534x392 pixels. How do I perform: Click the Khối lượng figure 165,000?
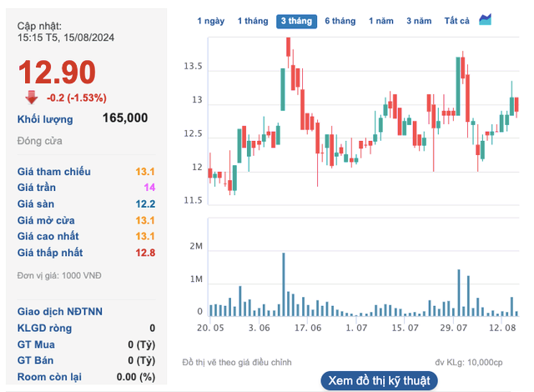pyautogui.click(x=125, y=118)
